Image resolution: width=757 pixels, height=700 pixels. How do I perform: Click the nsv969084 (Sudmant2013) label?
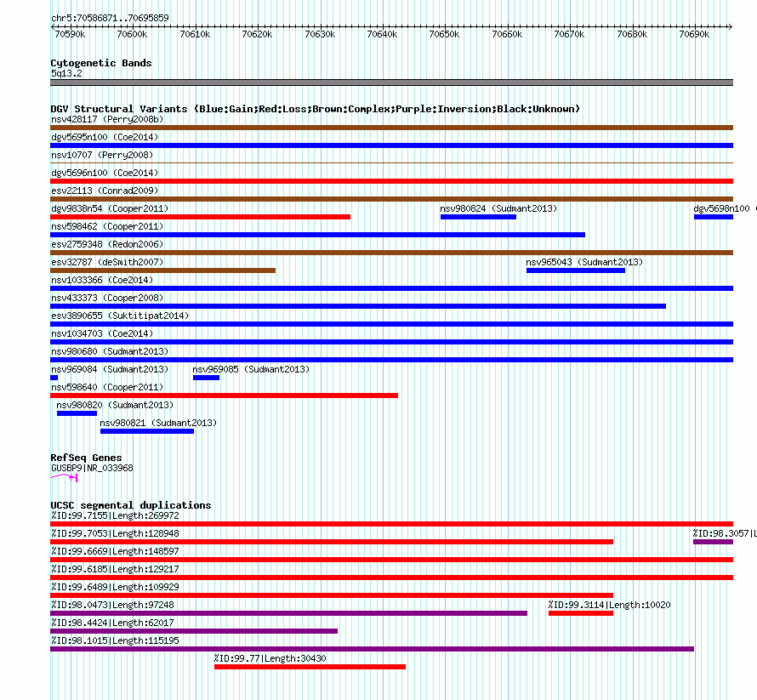click(110, 369)
